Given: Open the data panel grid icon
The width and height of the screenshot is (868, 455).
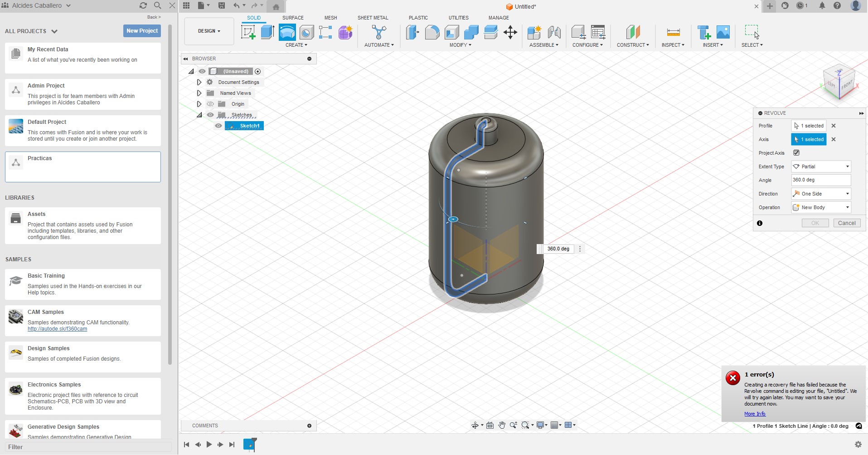Looking at the screenshot, I should [x=186, y=5].
